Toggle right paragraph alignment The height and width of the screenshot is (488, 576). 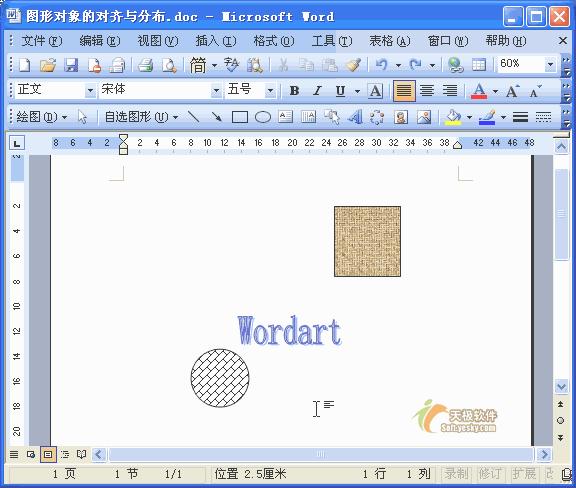click(x=450, y=90)
